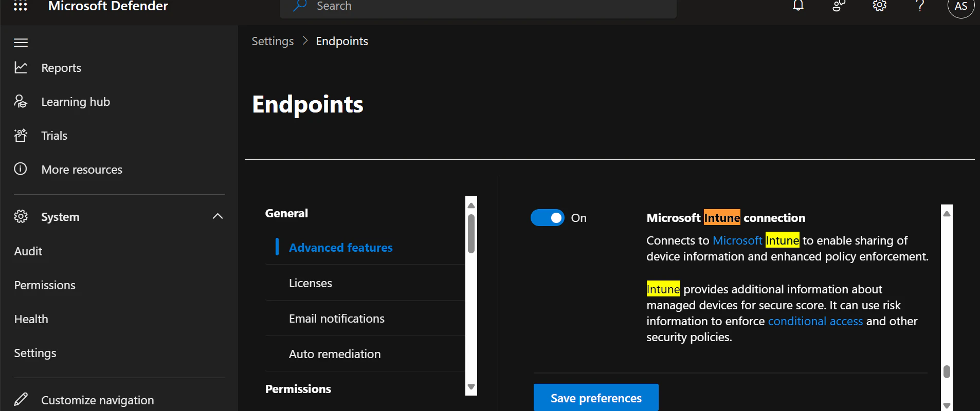Click the features pane scrollbar thumb
Viewport: 980px width, 411px height.
(x=947, y=371)
